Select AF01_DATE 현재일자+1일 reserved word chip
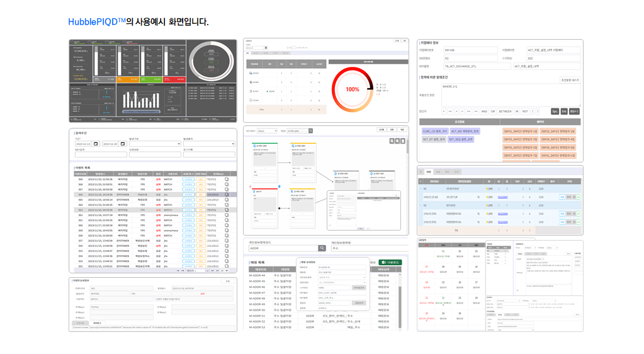644x354 pixels. pos(558,156)
